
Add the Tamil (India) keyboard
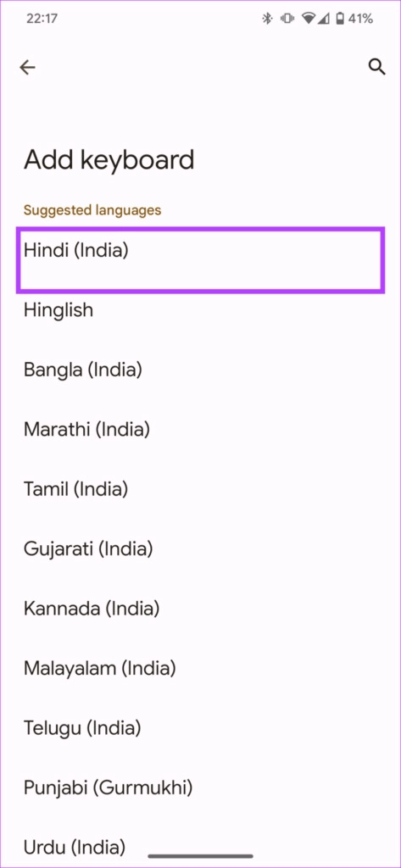(200, 489)
